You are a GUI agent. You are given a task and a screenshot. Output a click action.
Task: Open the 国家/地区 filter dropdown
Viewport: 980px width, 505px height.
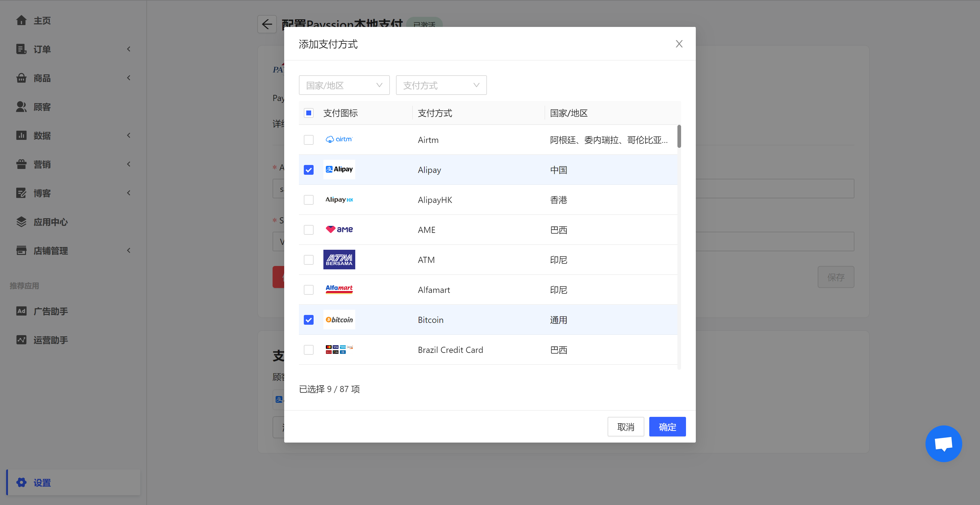pos(344,85)
